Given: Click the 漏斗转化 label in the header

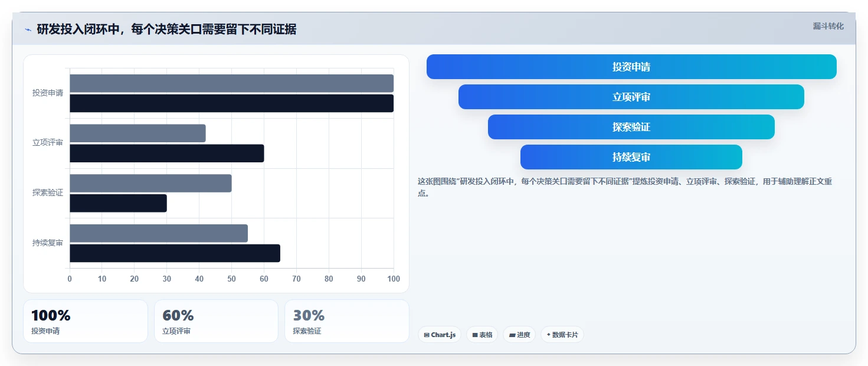Looking at the screenshot, I should coord(828,26).
